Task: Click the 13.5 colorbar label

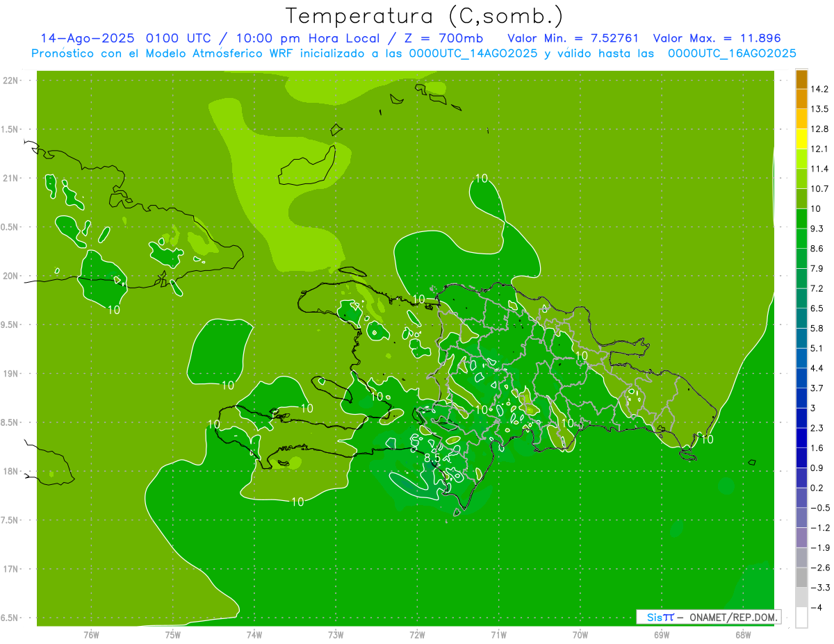Action: tap(820, 109)
